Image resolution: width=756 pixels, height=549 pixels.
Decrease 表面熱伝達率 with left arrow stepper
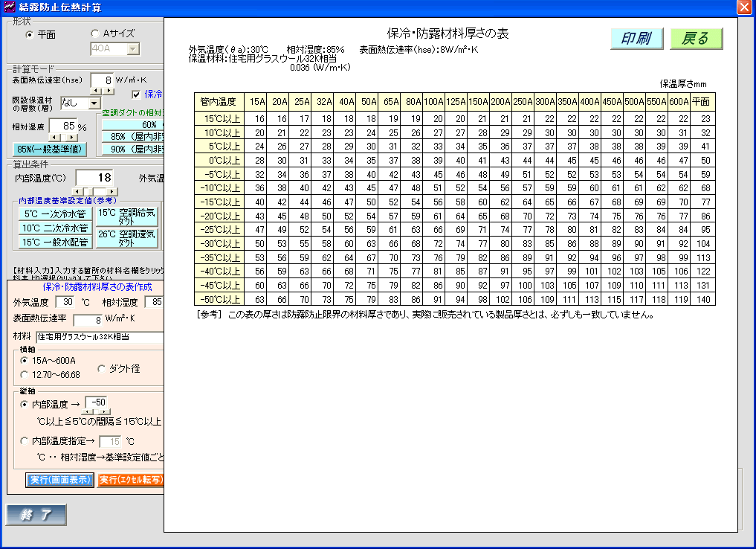[96, 91]
